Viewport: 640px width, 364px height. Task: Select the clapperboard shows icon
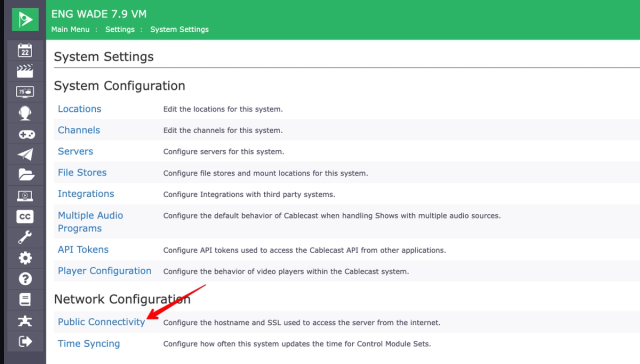(x=25, y=71)
